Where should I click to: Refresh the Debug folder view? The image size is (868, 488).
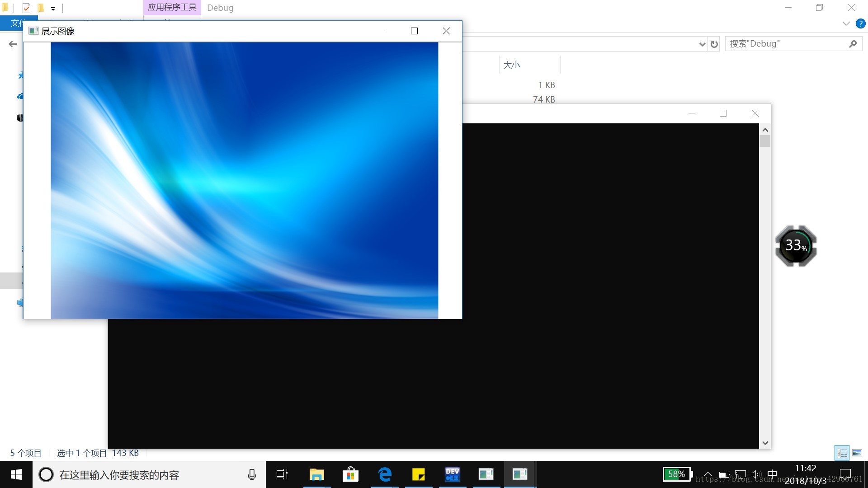714,44
